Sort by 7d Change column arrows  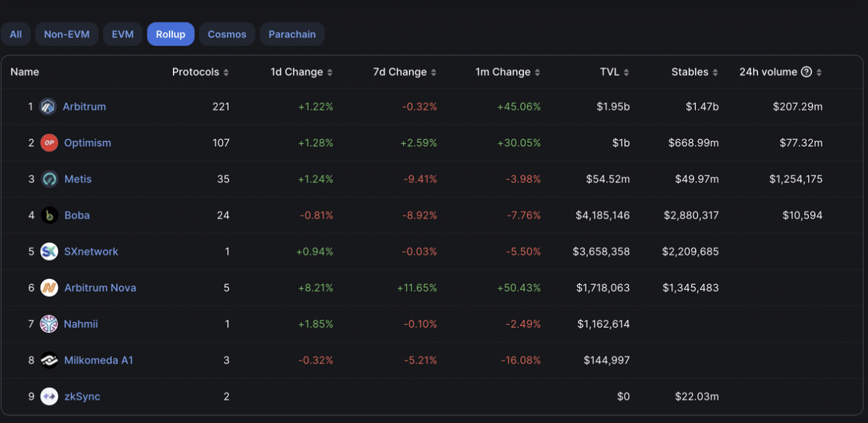[434, 72]
